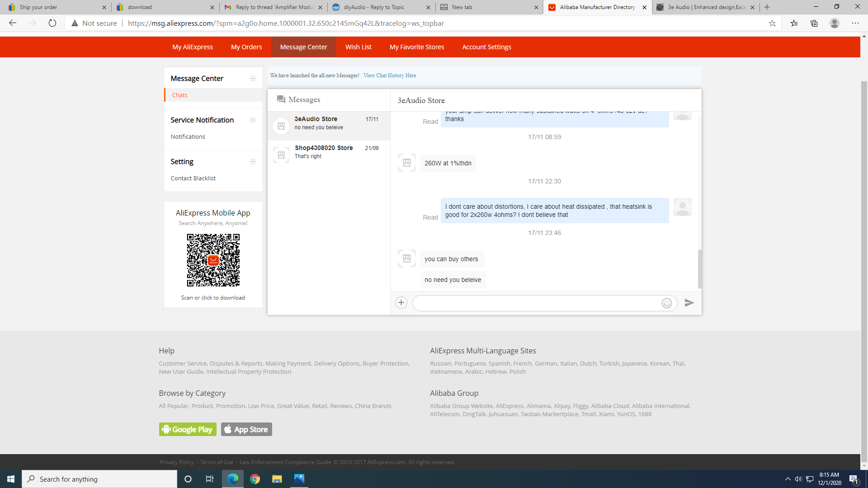Click the Not secure warning icon
The width and height of the screenshot is (868, 488).
tap(75, 23)
